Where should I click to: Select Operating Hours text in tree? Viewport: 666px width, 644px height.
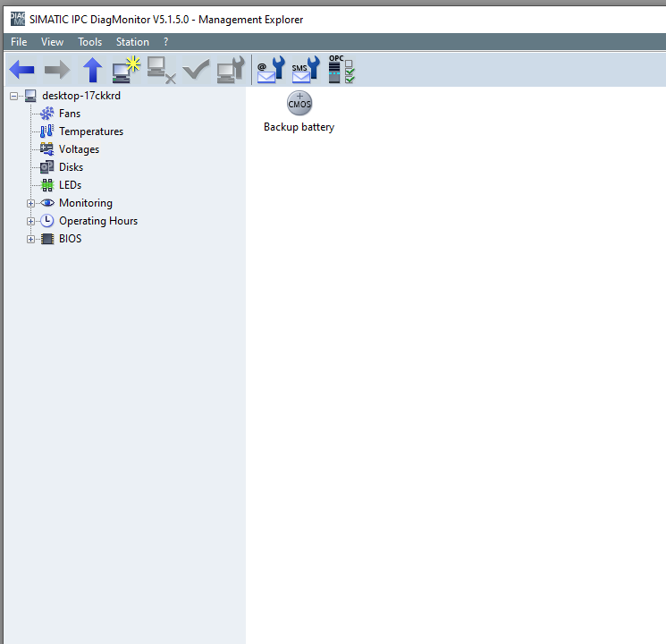[x=98, y=221]
